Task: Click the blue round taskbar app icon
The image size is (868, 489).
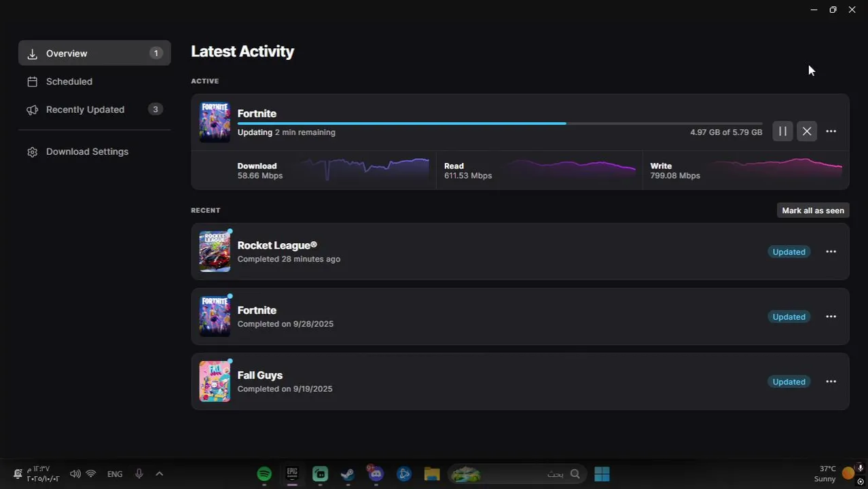Action: 404,474
